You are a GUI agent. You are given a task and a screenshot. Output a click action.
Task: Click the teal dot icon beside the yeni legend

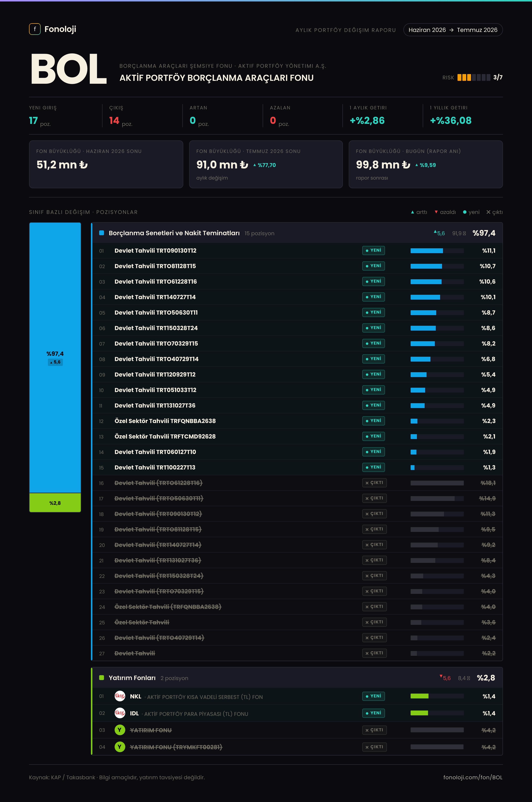pos(465,212)
